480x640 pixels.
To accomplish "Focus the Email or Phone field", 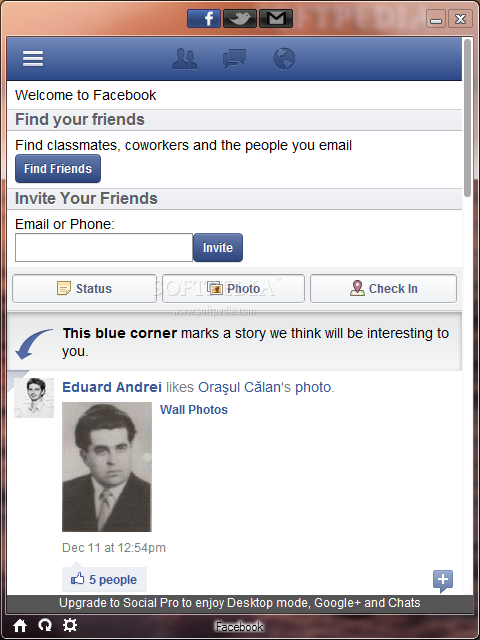I will [x=104, y=247].
